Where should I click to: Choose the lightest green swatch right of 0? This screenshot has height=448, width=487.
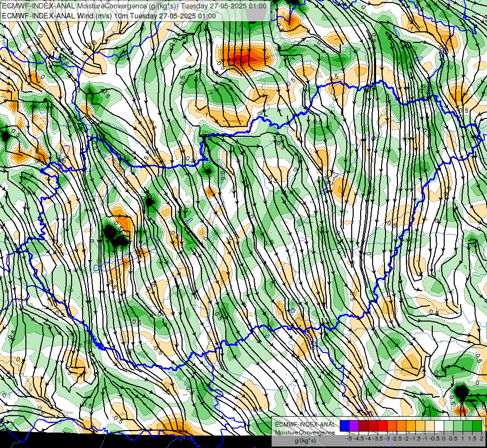[x=449, y=426]
